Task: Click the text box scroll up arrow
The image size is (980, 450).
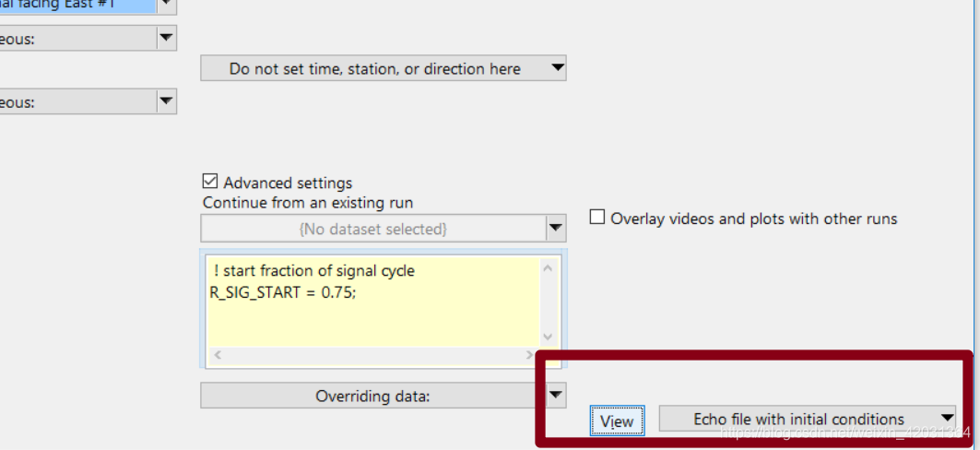Action: [549, 268]
